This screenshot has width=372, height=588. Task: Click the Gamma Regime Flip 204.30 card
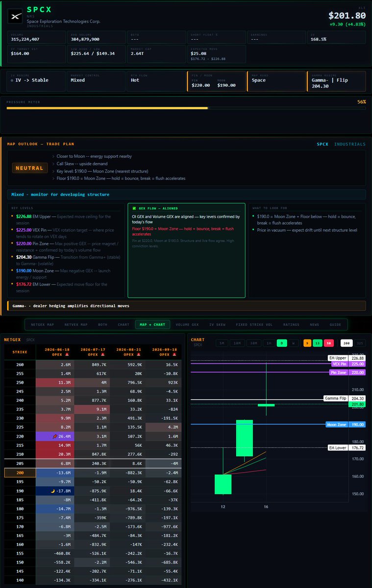[x=336, y=81]
